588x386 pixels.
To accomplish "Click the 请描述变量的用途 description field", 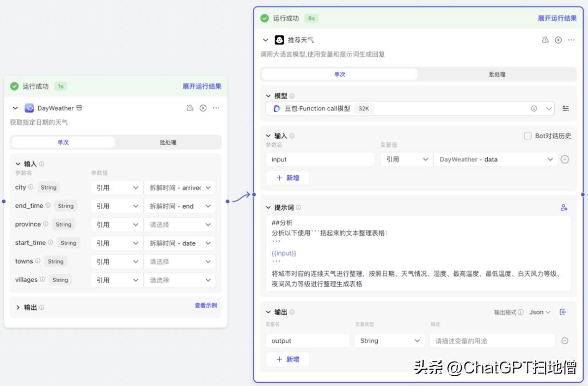I will pos(492,341).
